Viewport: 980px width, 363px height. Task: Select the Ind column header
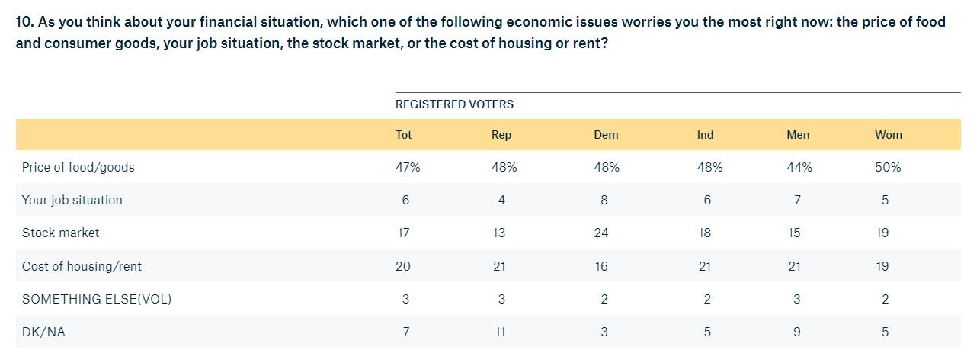tap(705, 135)
